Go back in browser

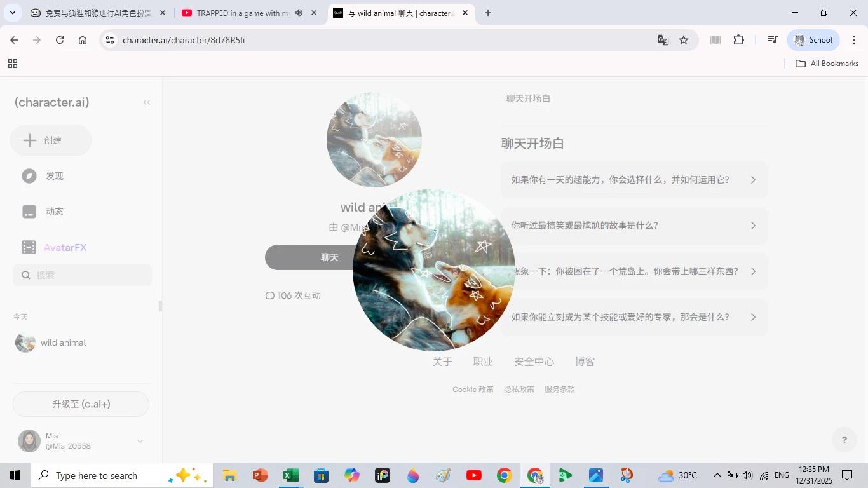(14, 40)
